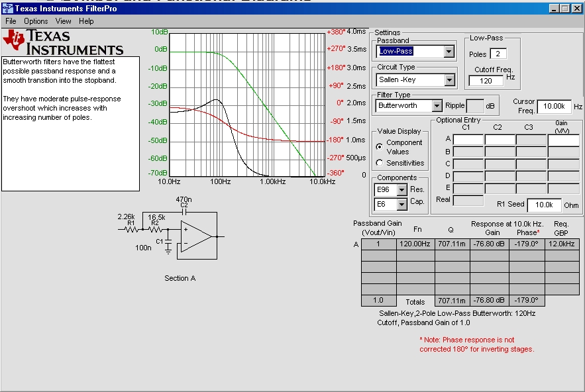Image resolution: width=585 pixels, height=392 pixels.
Task: Open the Help menu
Action: coord(86,21)
